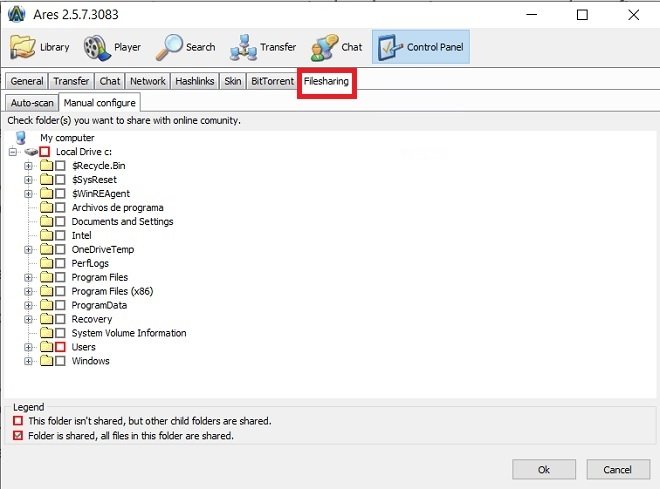The image size is (660, 489).
Task: Click the Intel folder icon
Action: pos(46,235)
